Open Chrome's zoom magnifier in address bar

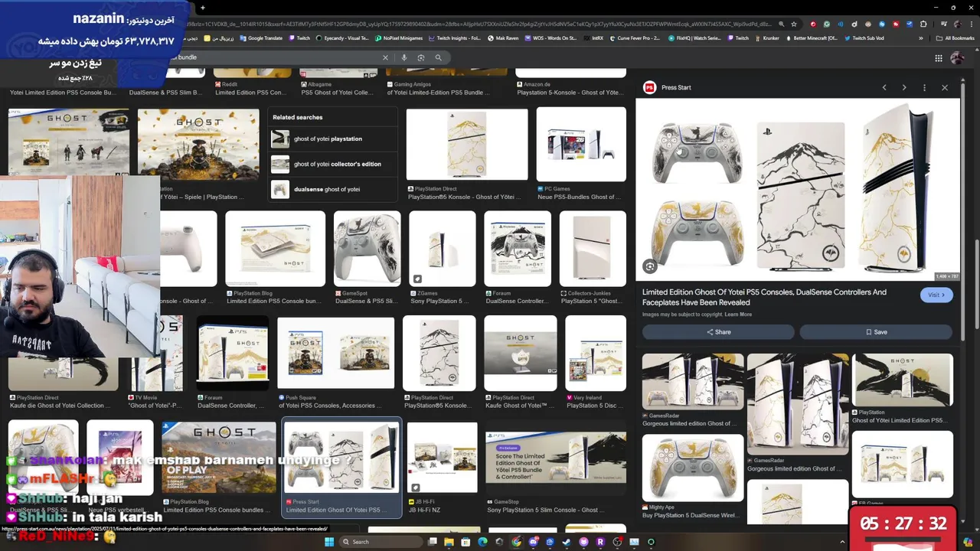coord(781,24)
